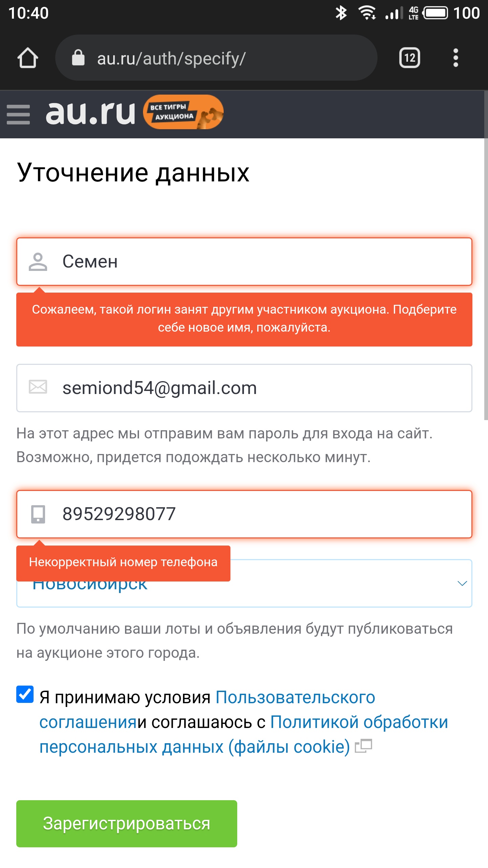Tap the address bar URL au.ru/auth/specify/
This screenshot has height=868, width=488.
[x=217, y=58]
